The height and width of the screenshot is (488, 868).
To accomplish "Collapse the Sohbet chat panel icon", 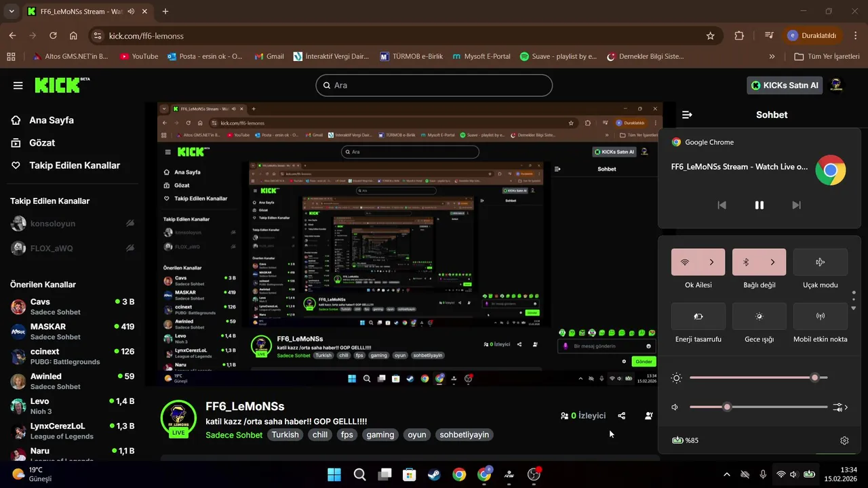I will coord(687,115).
